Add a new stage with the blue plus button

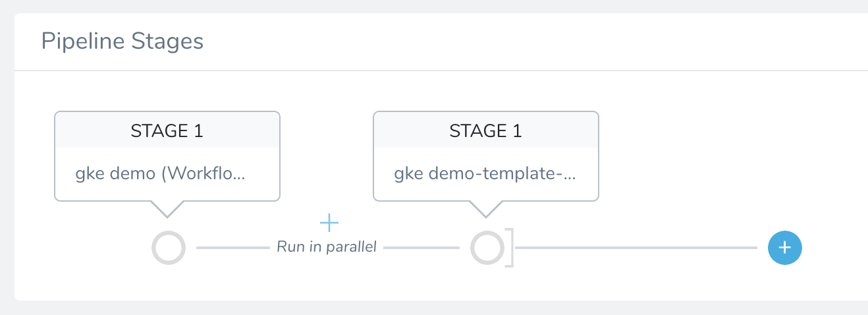tap(784, 248)
